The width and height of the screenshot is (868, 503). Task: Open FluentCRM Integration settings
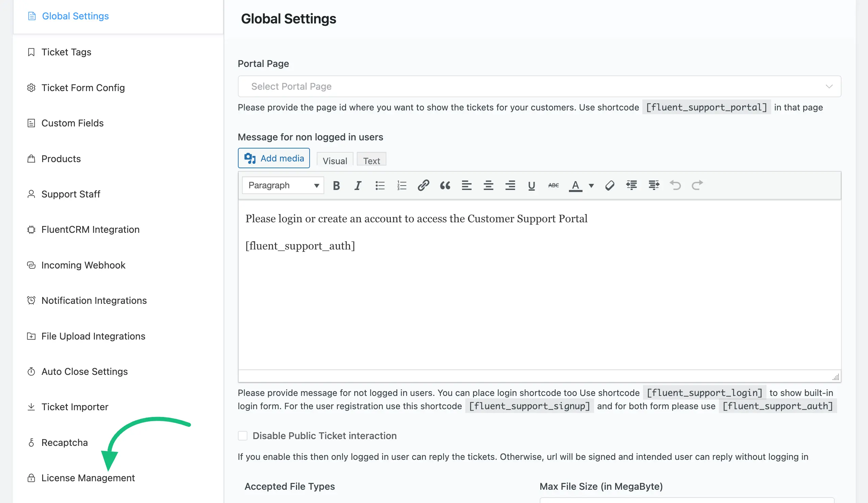pos(90,229)
